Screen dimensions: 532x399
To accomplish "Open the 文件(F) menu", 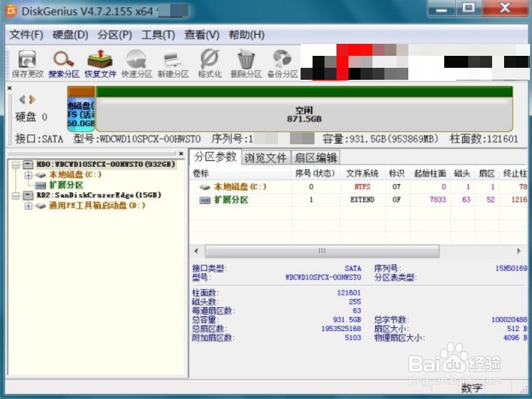I will 26,35.
